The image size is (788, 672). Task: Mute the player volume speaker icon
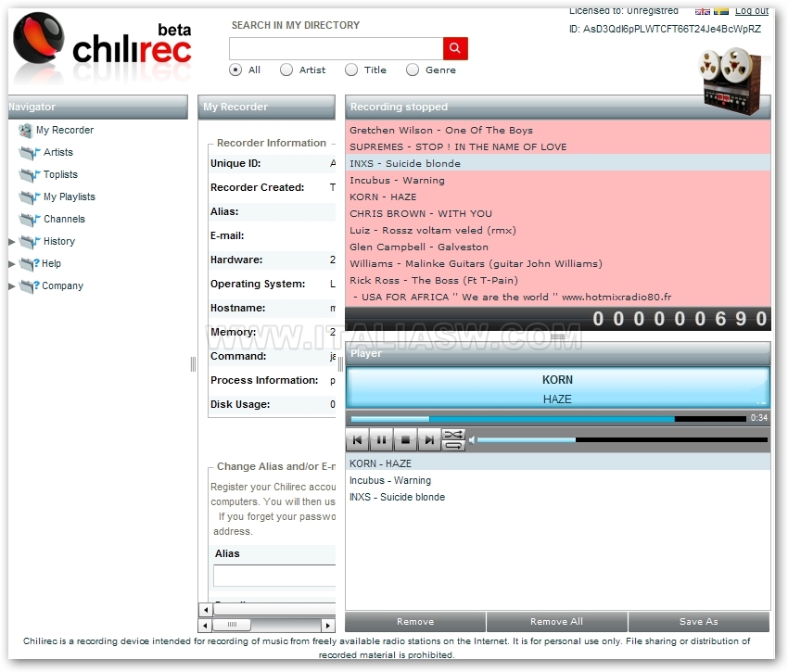(471, 440)
